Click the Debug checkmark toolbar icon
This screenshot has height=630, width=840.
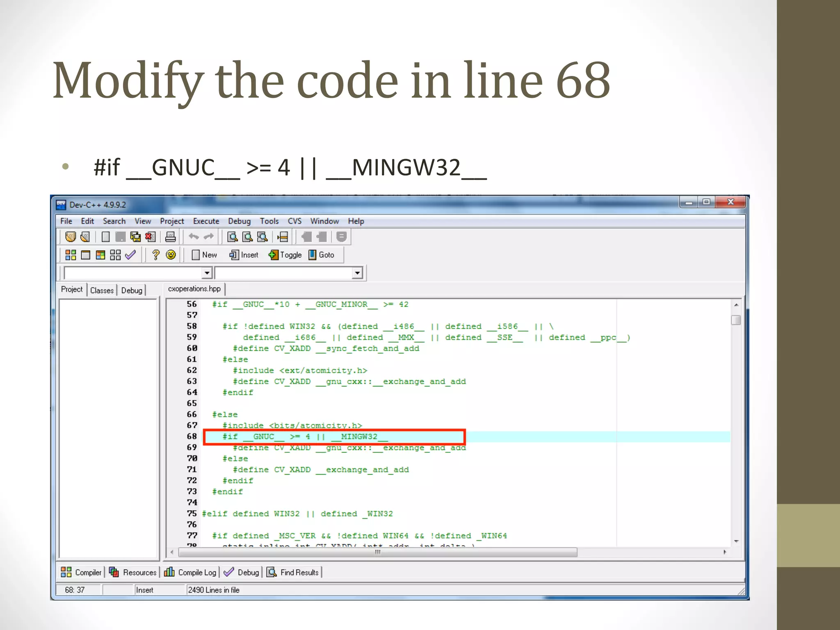[x=130, y=255]
